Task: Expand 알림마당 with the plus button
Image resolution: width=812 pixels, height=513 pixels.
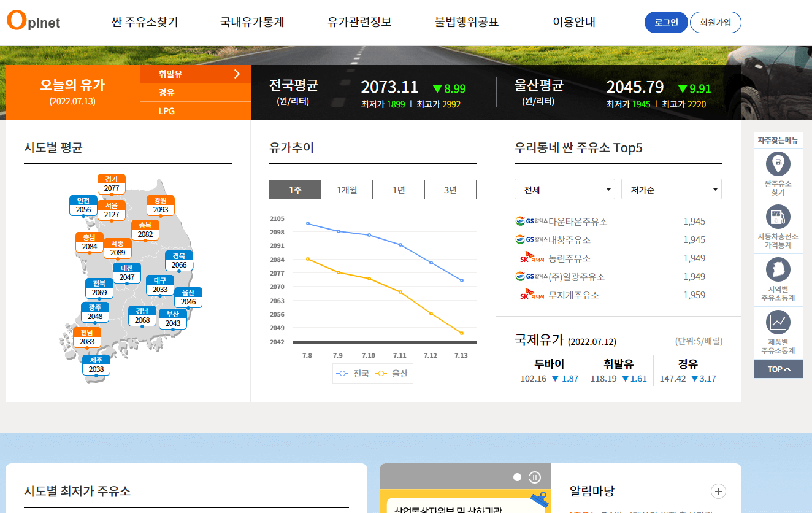Action: tap(718, 492)
